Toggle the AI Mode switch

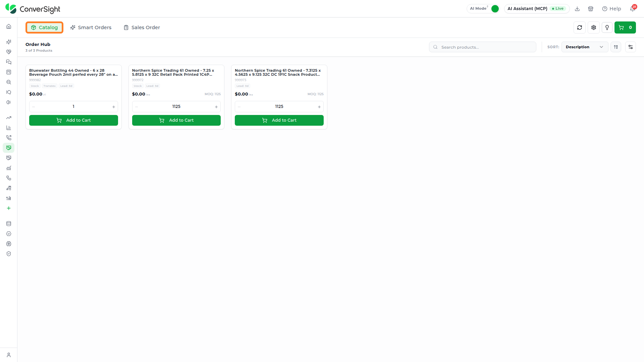pos(495,9)
